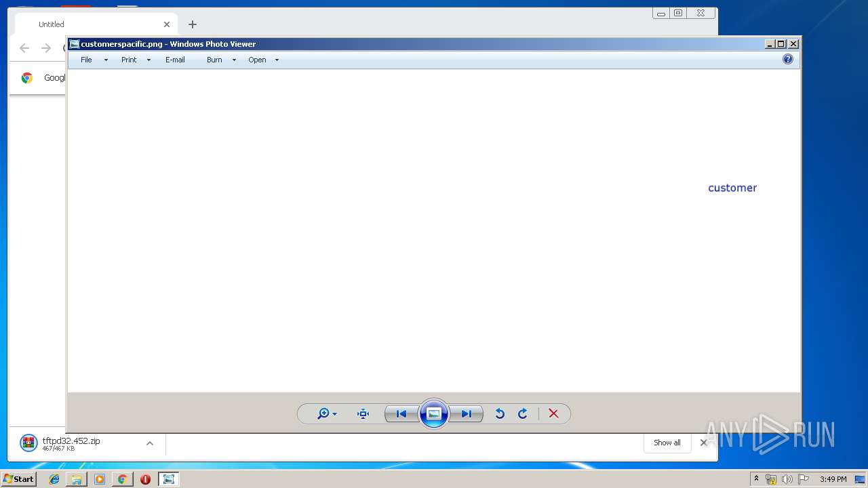Maximize the Photo Viewer window
The width and height of the screenshot is (868, 488).
tap(781, 44)
